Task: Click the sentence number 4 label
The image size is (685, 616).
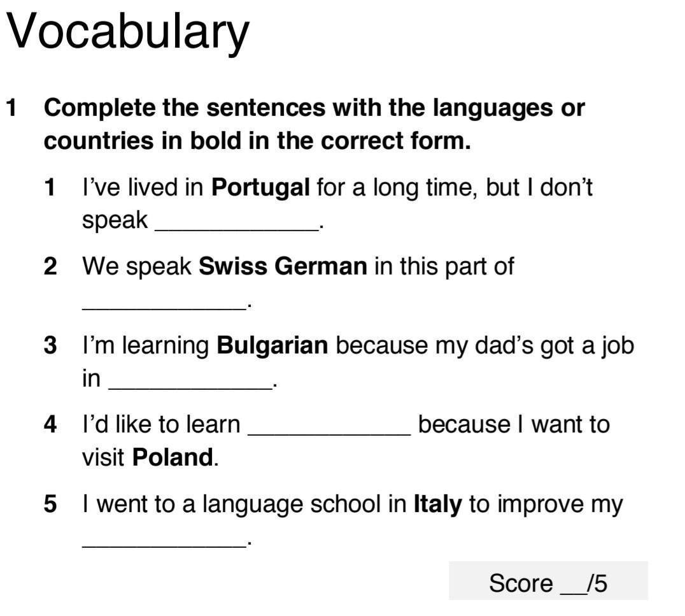Action: pos(51,424)
